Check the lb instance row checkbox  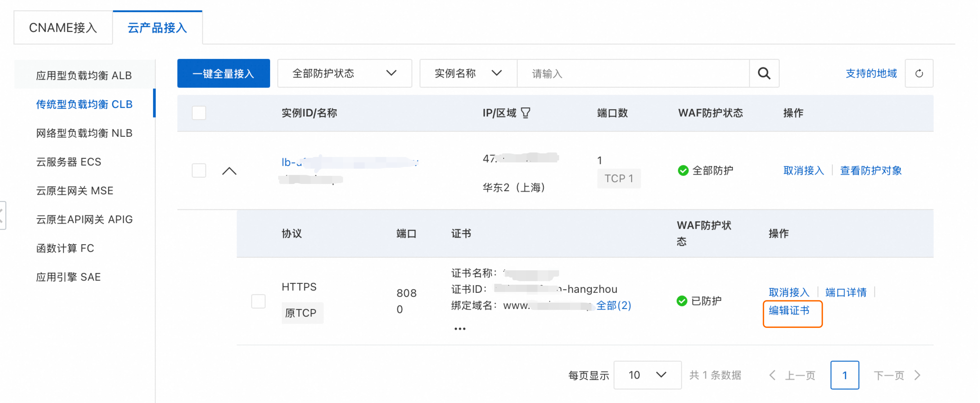tap(199, 170)
